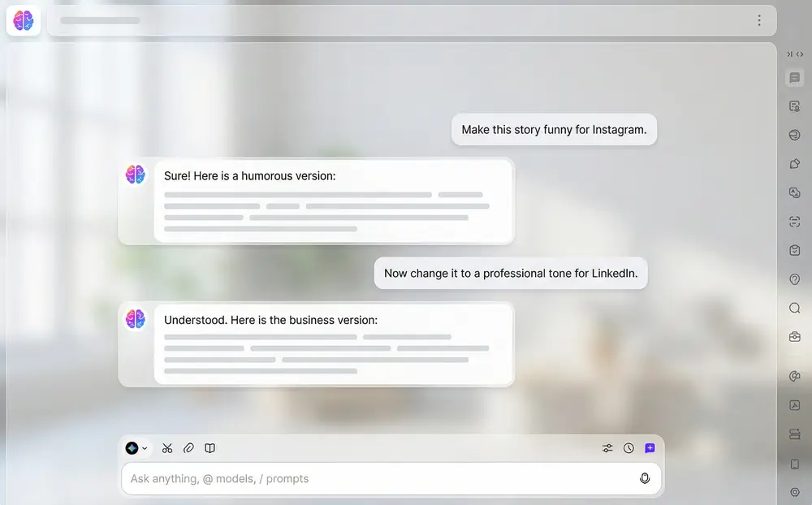This screenshot has width=812, height=505.
Task: Expand the AI model selector dropdown
Action: tap(136, 448)
